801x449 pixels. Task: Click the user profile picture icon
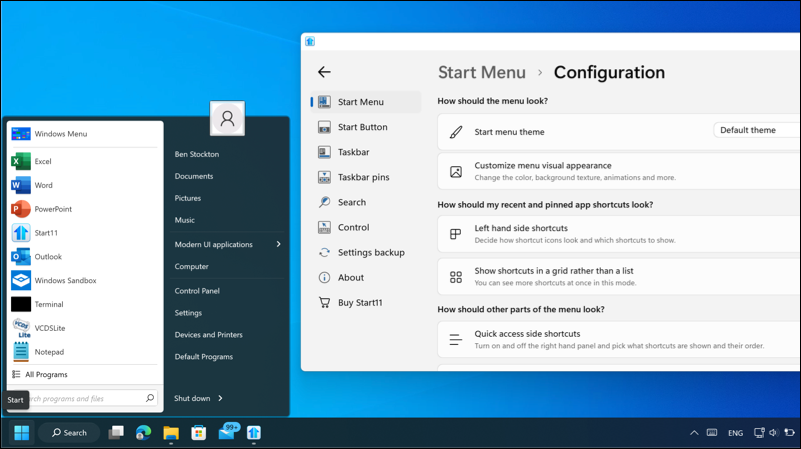tap(228, 119)
